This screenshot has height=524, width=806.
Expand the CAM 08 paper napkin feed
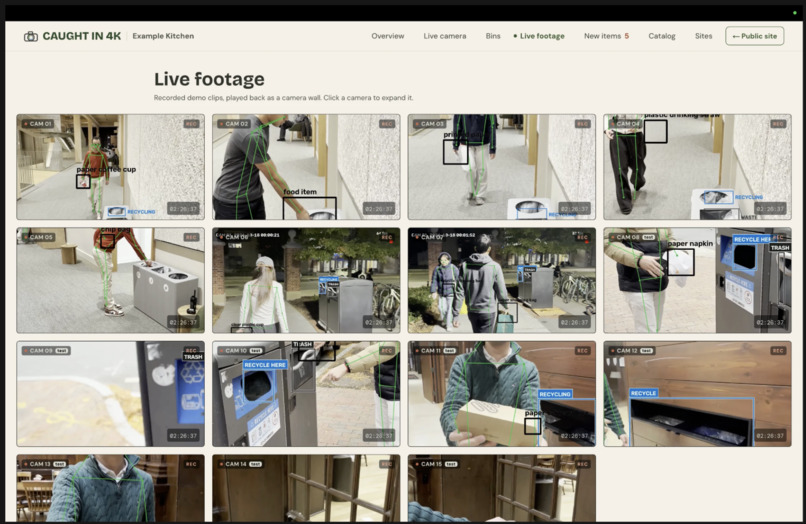click(698, 280)
